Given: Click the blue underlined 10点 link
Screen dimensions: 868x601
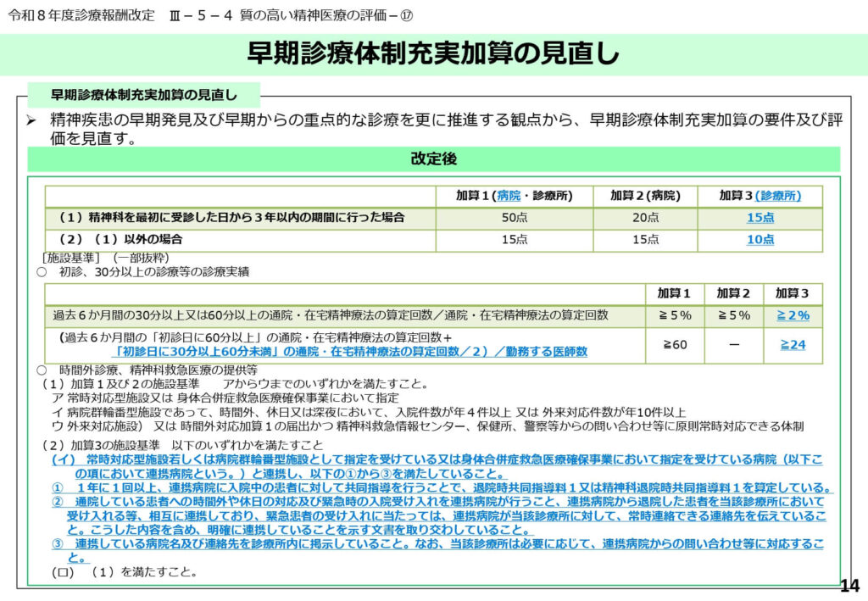Looking at the screenshot, I should [759, 240].
